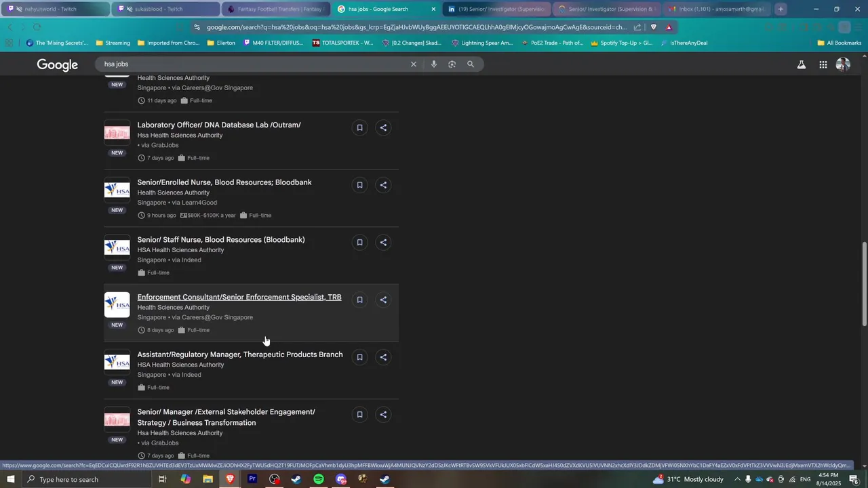The height and width of the screenshot is (488, 868).
Task: Switch to the nahyunworld Twitch tab
Action: pos(54,9)
